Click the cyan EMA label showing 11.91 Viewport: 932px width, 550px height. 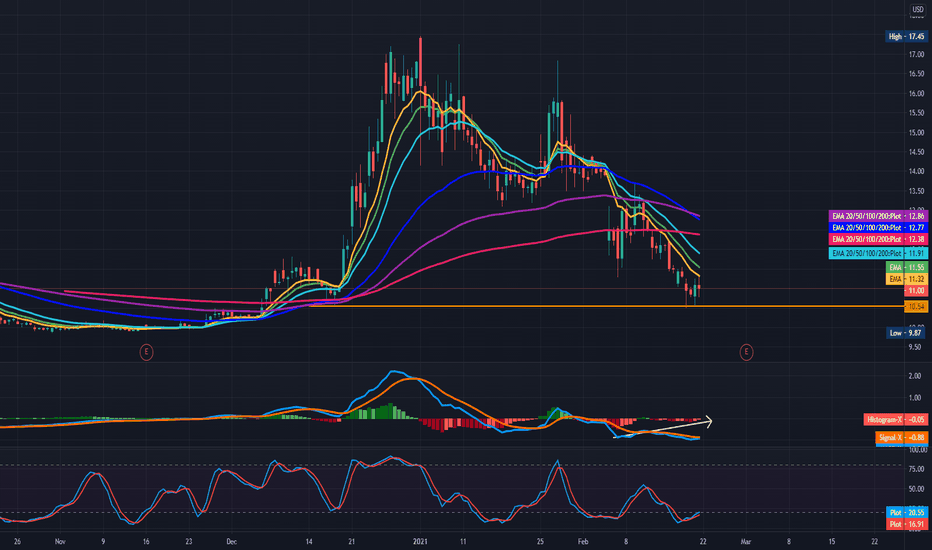click(x=878, y=253)
